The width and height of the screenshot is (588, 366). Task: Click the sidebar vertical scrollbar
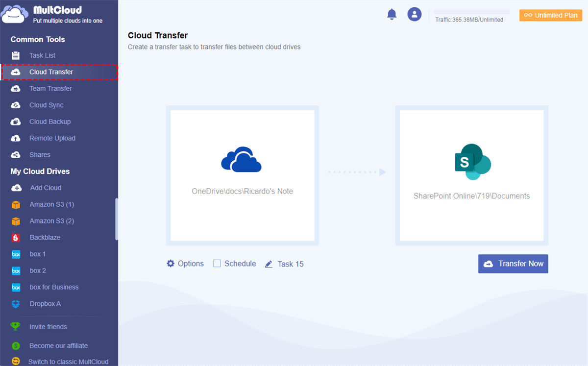click(x=117, y=219)
